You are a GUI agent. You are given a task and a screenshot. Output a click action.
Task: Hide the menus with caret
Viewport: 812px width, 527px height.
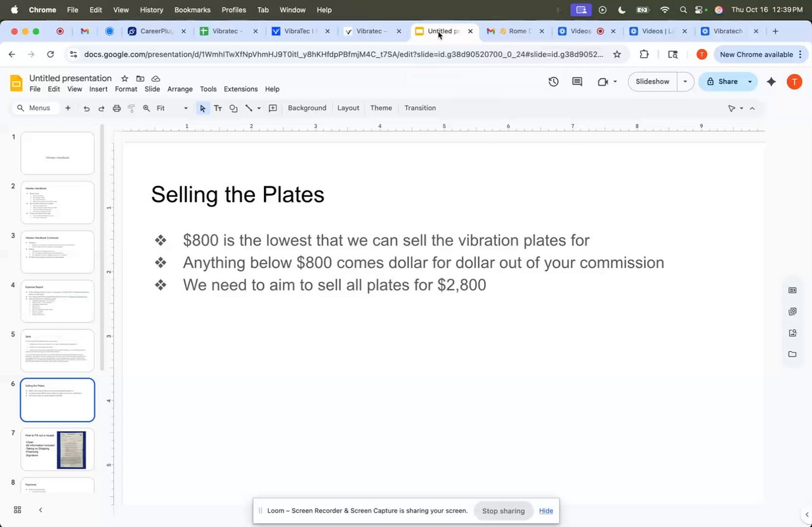click(x=752, y=109)
